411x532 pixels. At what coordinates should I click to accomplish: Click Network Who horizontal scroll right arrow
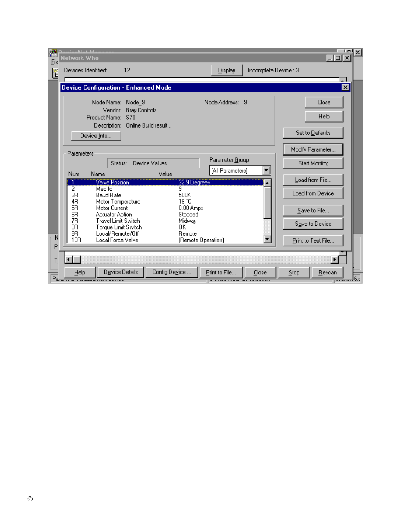335,259
